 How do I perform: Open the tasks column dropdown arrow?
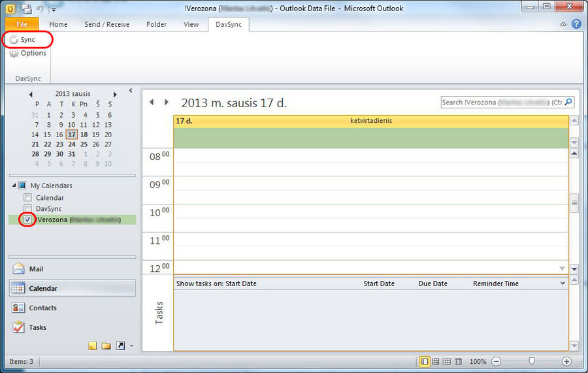[563, 284]
